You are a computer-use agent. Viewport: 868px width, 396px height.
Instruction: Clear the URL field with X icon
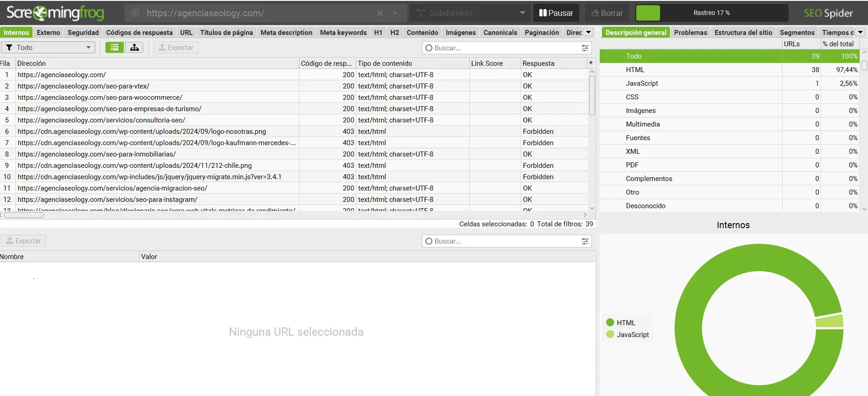(380, 14)
